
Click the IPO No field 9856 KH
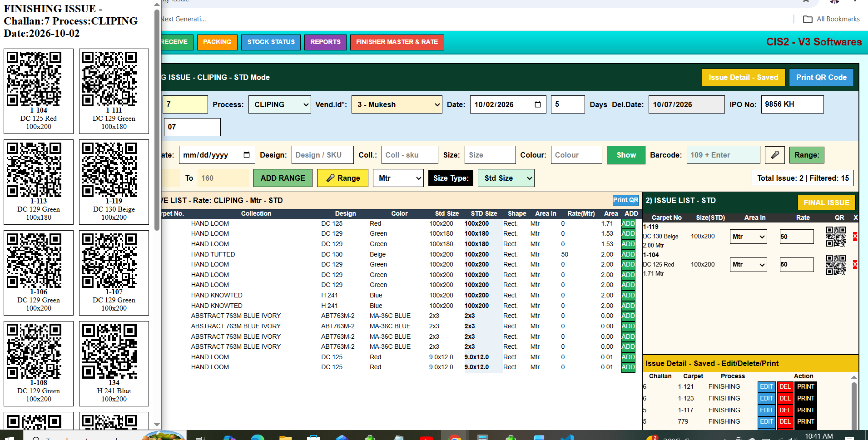(x=792, y=104)
